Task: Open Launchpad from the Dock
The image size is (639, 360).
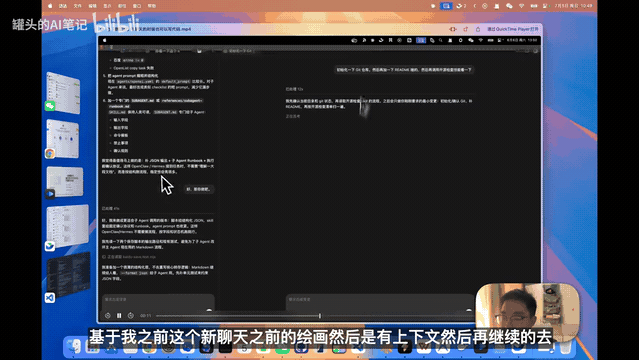Action: click(x=93, y=347)
